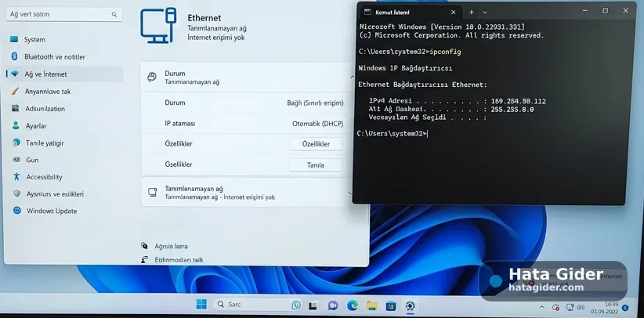
Task: Add a new terminal tab
Action: click(x=472, y=13)
